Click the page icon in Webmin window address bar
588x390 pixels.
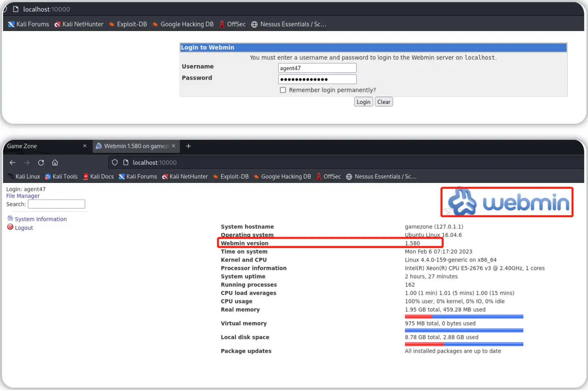click(x=126, y=163)
